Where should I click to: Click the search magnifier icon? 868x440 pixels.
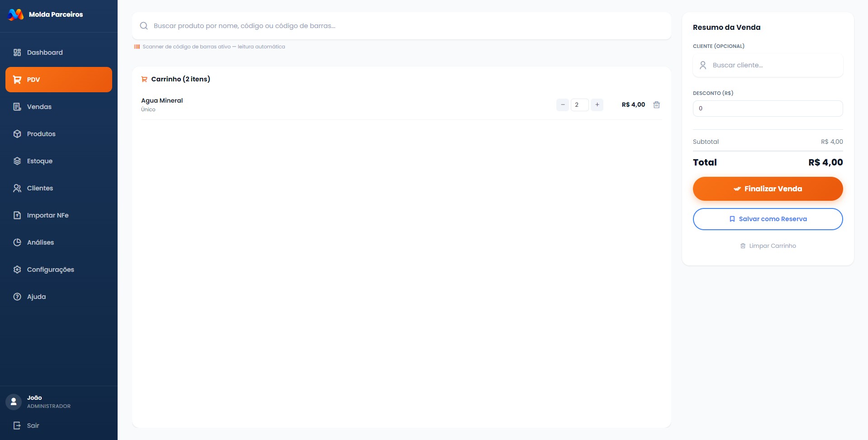point(144,26)
